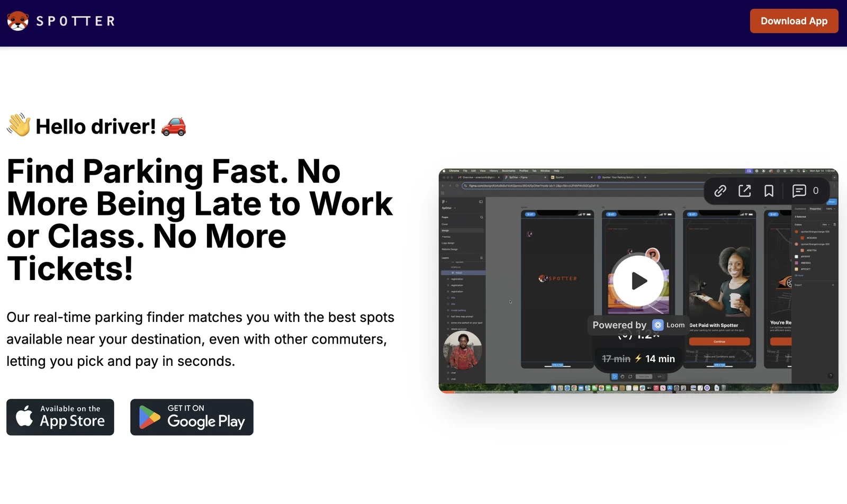Click the Download App button
This screenshot has height=504, width=847.
794,21
